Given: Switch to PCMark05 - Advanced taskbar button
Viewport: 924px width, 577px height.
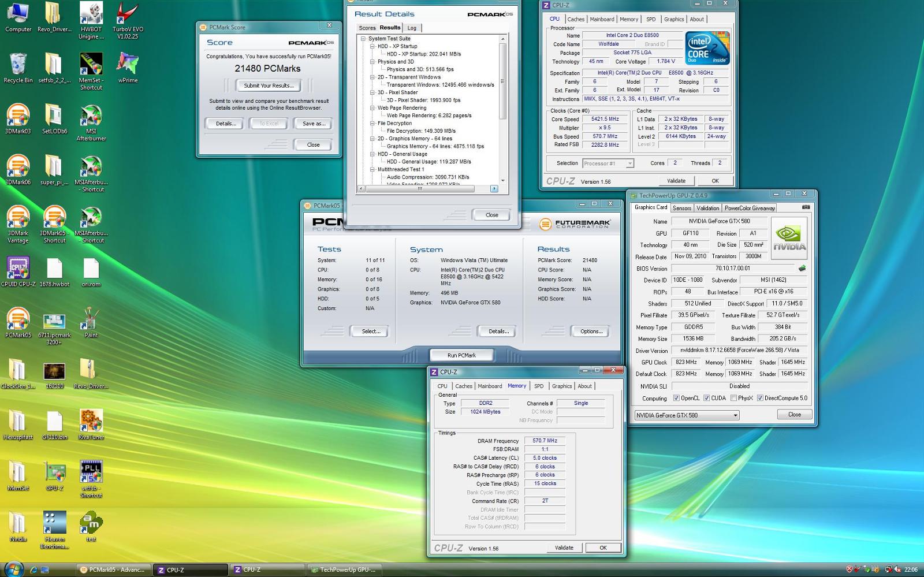Looking at the screenshot, I should click(114, 569).
